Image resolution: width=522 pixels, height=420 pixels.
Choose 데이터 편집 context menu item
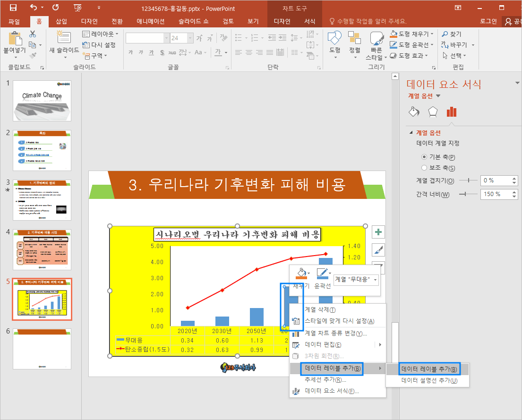click(338, 345)
